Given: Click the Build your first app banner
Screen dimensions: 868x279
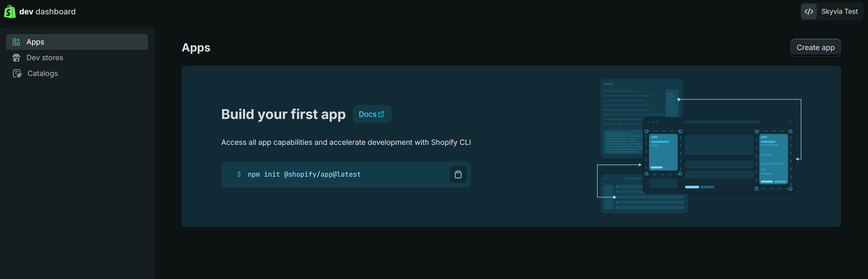Looking at the screenshot, I should pos(283,114).
